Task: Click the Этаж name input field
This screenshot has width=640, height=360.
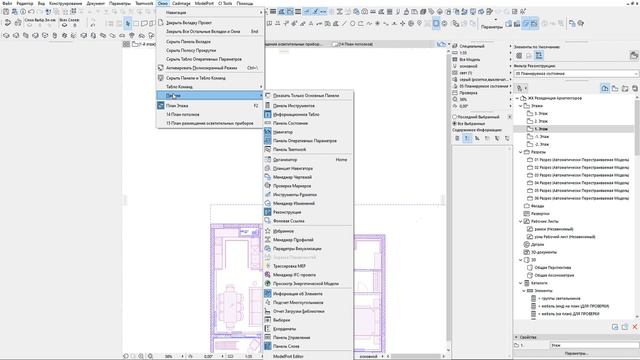Action: (x=594, y=345)
